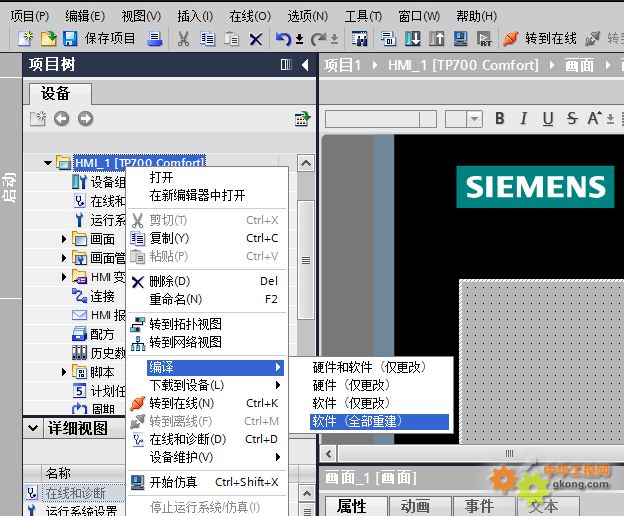The image size is (624, 516).
Task: Click the Upload from device icon
Action: pos(437,39)
